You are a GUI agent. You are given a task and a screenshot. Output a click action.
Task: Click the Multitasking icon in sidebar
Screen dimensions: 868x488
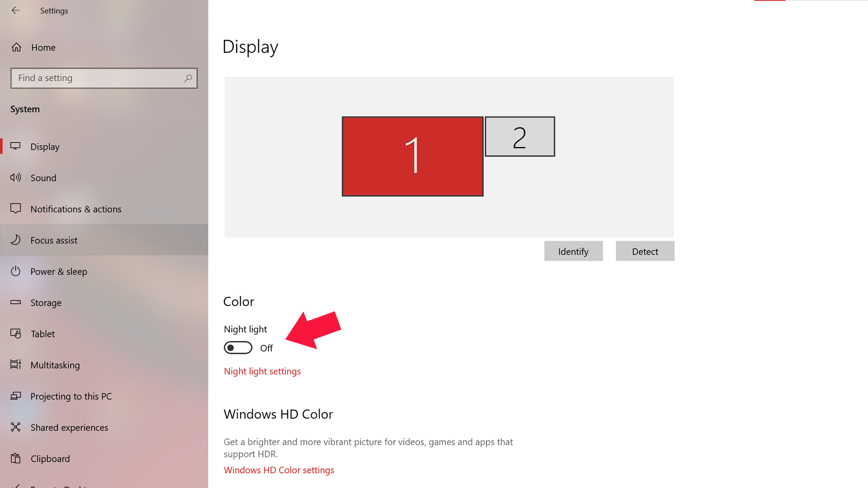coord(16,365)
